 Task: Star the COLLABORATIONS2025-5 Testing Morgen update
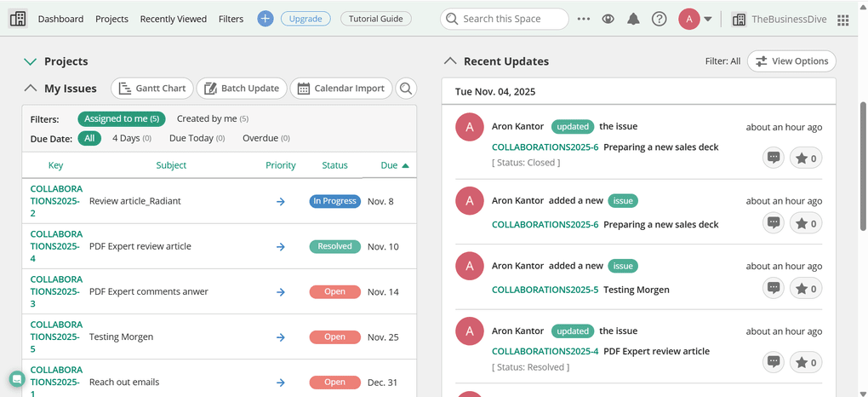805,288
